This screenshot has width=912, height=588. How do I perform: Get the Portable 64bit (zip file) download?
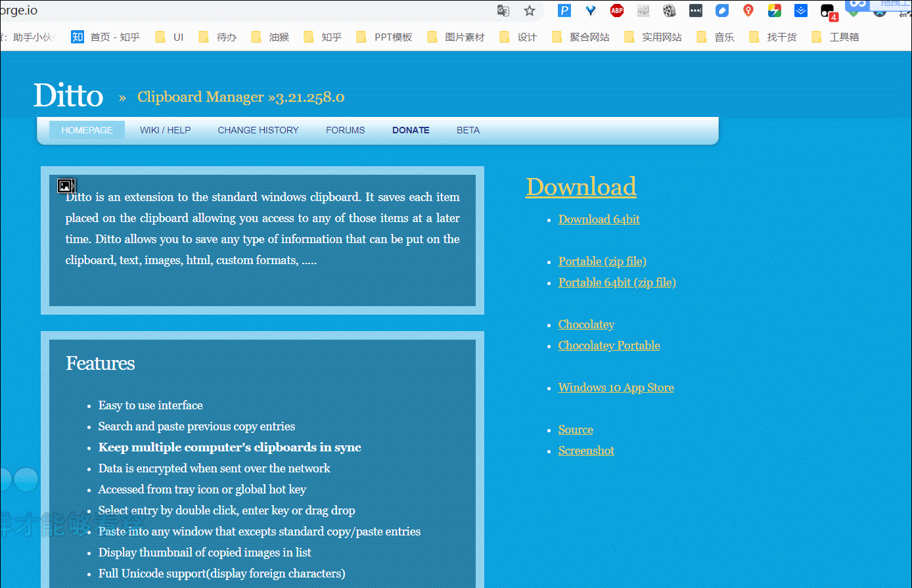617,283
